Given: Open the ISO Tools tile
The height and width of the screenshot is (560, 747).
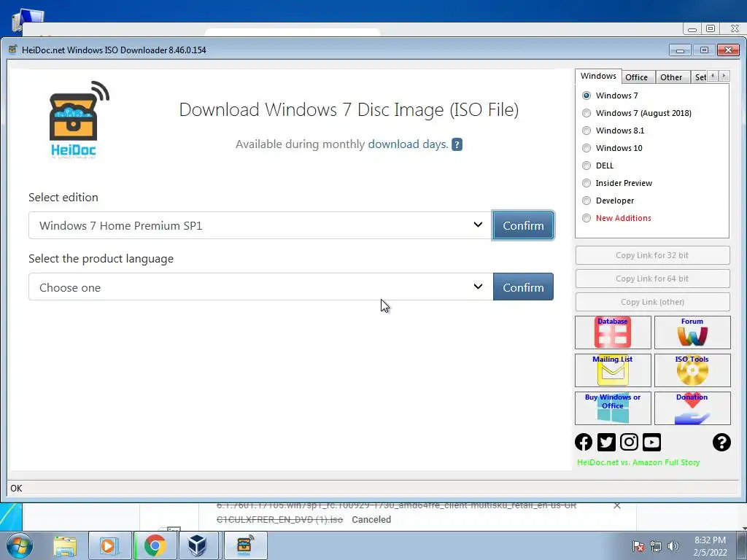Looking at the screenshot, I should coord(692,370).
